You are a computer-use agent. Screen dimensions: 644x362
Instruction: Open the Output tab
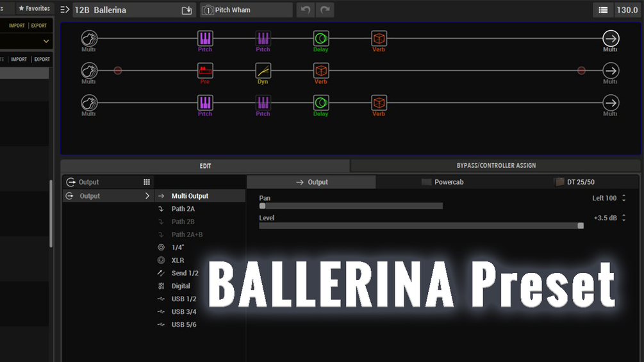[x=311, y=182]
